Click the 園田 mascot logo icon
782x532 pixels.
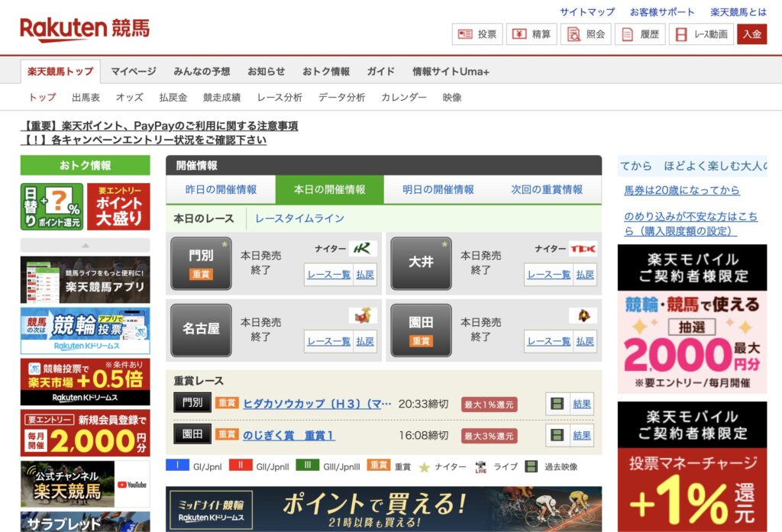click(583, 315)
